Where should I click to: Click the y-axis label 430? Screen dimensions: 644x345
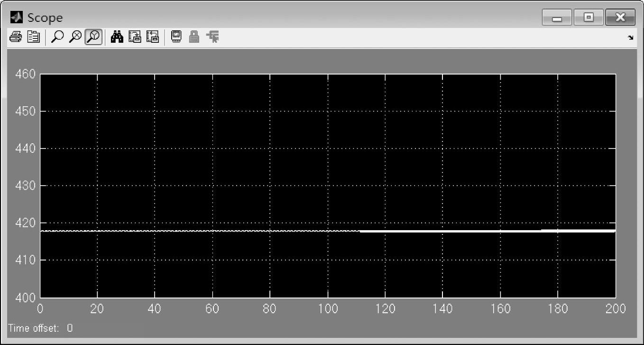[26, 186]
